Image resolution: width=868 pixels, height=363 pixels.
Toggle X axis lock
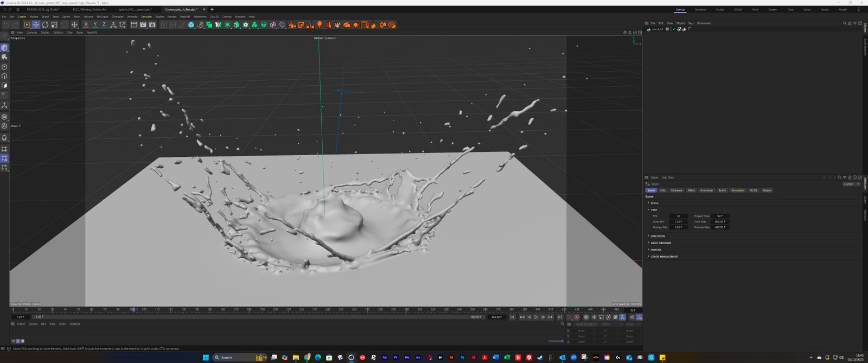(x=86, y=25)
